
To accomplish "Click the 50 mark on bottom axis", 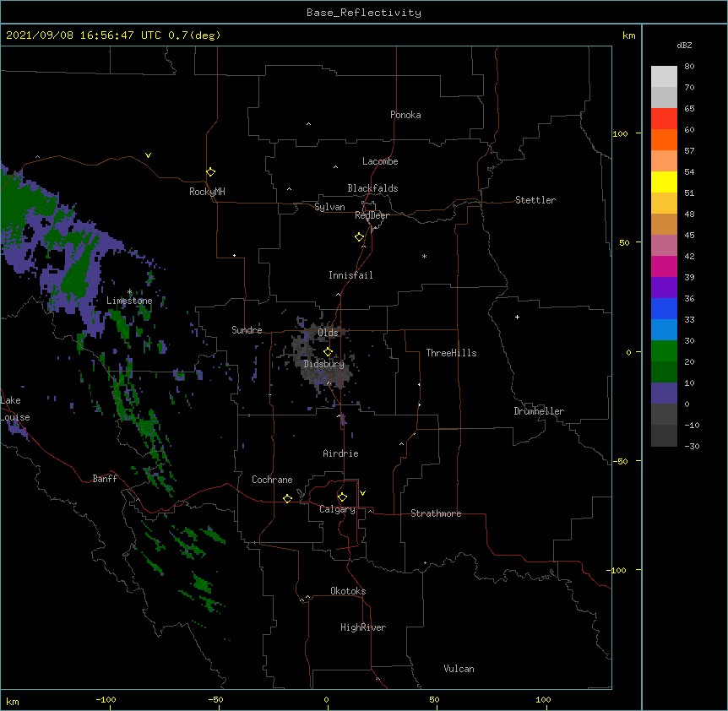I will [435, 699].
